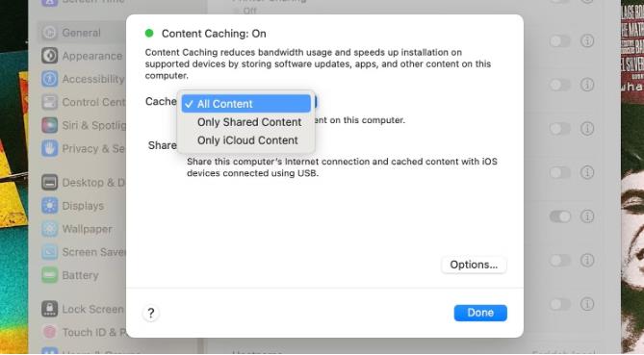644x355 pixels.
Task: Toggle the bottom sharing switch near Done
Action: pyautogui.click(x=560, y=304)
